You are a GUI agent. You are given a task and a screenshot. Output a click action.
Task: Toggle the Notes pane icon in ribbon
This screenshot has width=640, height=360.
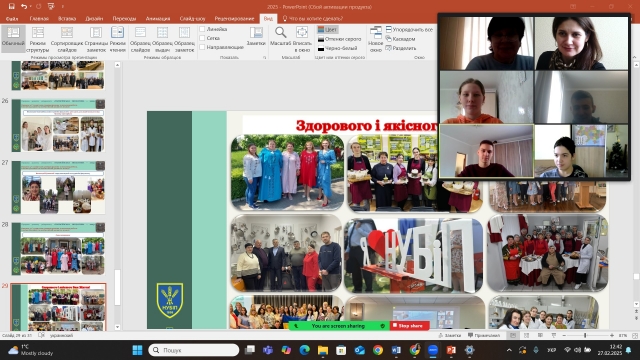[256, 36]
